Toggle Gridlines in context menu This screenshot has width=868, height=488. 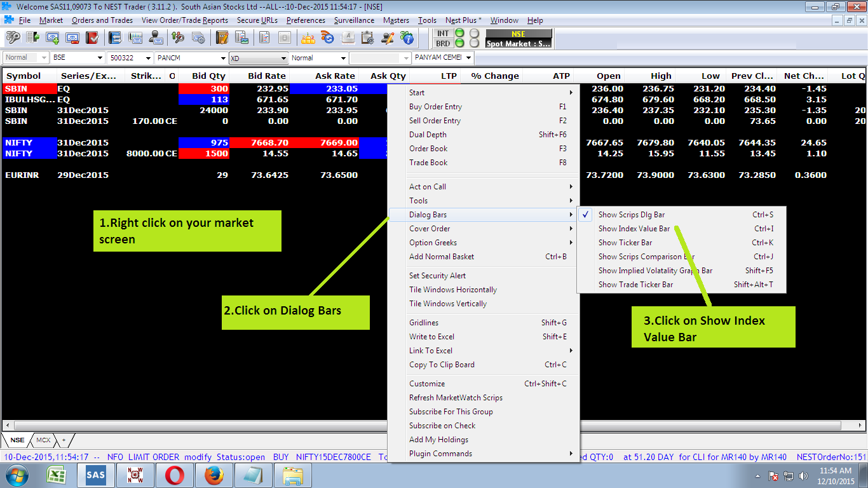pyautogui.click(x=484, y=323)
